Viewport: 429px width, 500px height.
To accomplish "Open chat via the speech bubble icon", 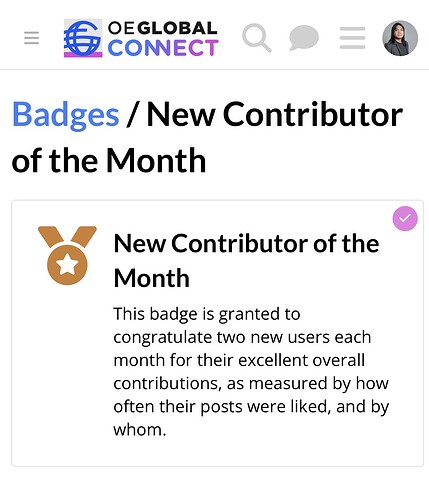I will [304, 38].
